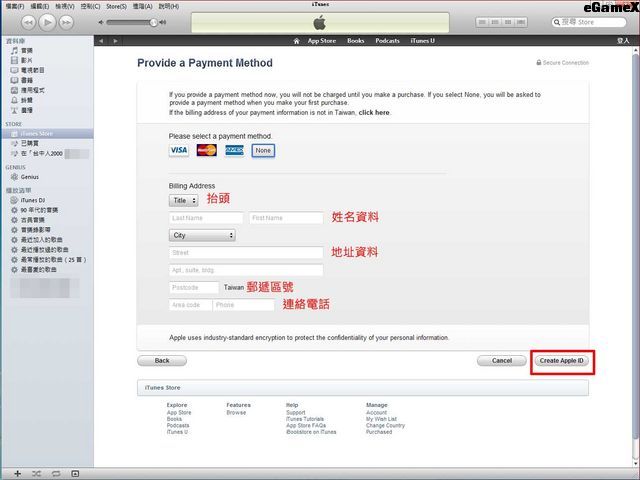Go forward with the store forward arrow

pyautogui.click(x=116, y=41)
